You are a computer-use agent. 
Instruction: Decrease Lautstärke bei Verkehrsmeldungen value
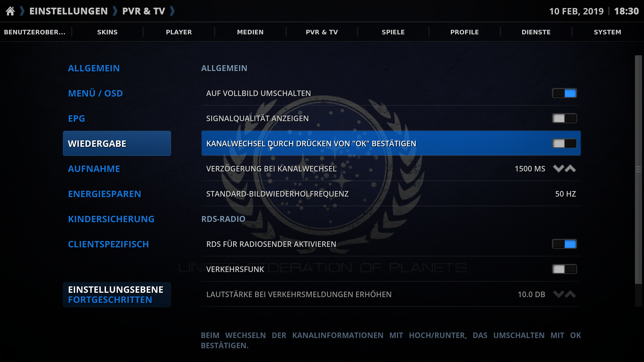tap(558, 294)
